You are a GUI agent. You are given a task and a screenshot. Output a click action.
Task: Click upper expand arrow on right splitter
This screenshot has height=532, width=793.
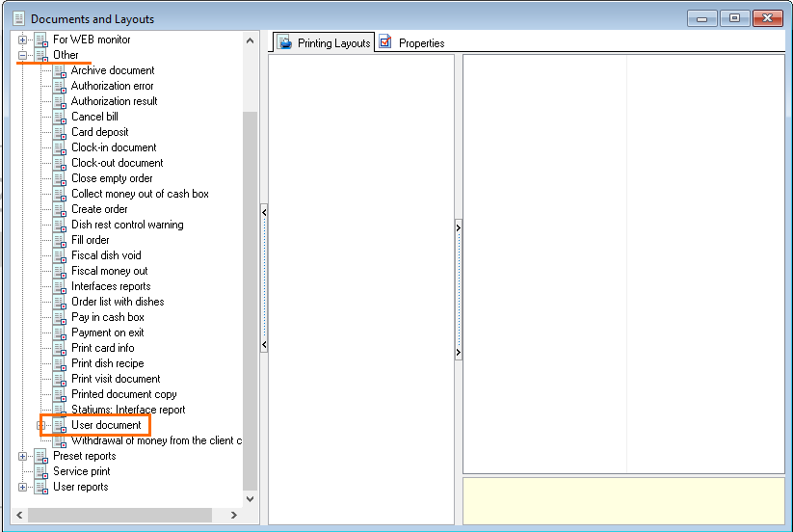coord(459,228)
